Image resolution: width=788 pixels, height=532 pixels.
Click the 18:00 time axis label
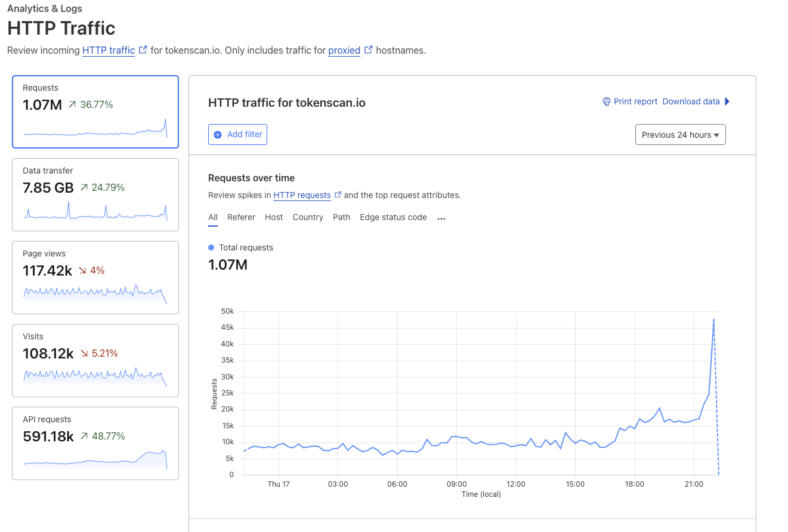635,484
